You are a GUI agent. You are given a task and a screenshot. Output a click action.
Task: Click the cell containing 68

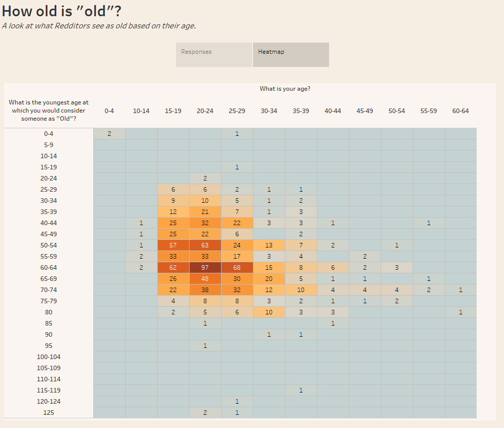[237, 267]
